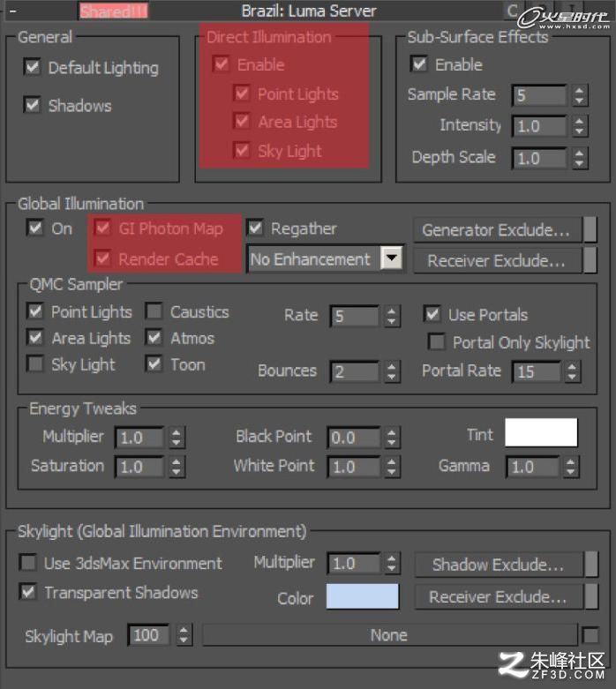Open the light blue Skylight Color swatch
The width and height of the screenshot is (616, 689).
coord(363,596)
